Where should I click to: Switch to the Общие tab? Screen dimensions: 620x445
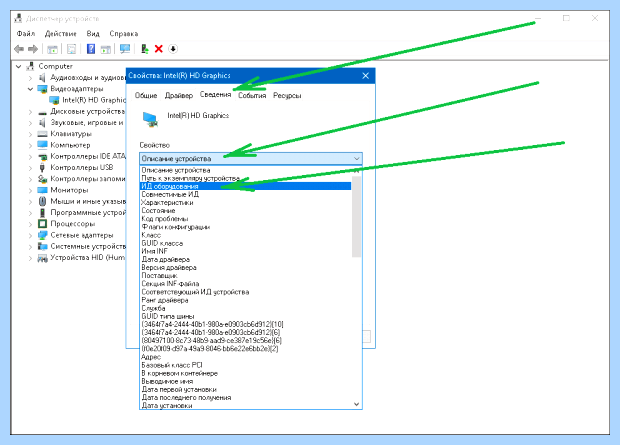pyautogui.click(x=146, y=95)
